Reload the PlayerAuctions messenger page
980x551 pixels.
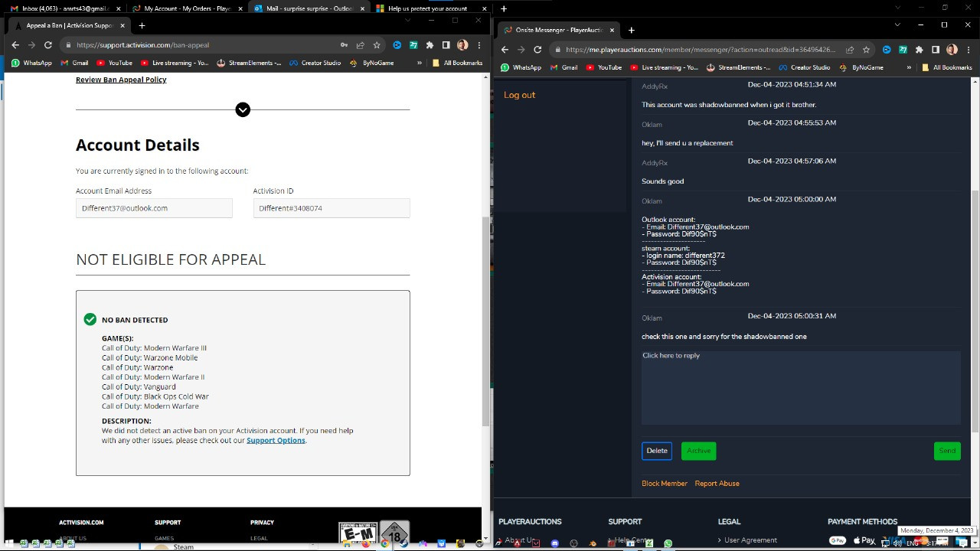[537, 50]
